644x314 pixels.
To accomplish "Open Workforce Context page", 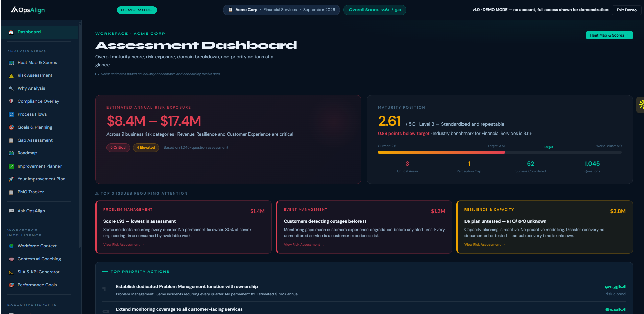I will pyautogui.click(x=40, y=246).
